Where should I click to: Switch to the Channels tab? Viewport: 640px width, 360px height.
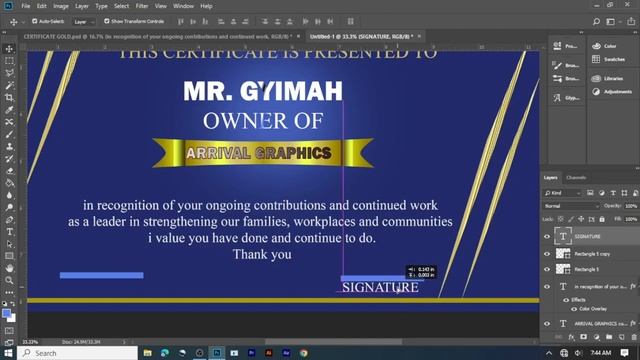pyautogui.click(x=576, y=178)
